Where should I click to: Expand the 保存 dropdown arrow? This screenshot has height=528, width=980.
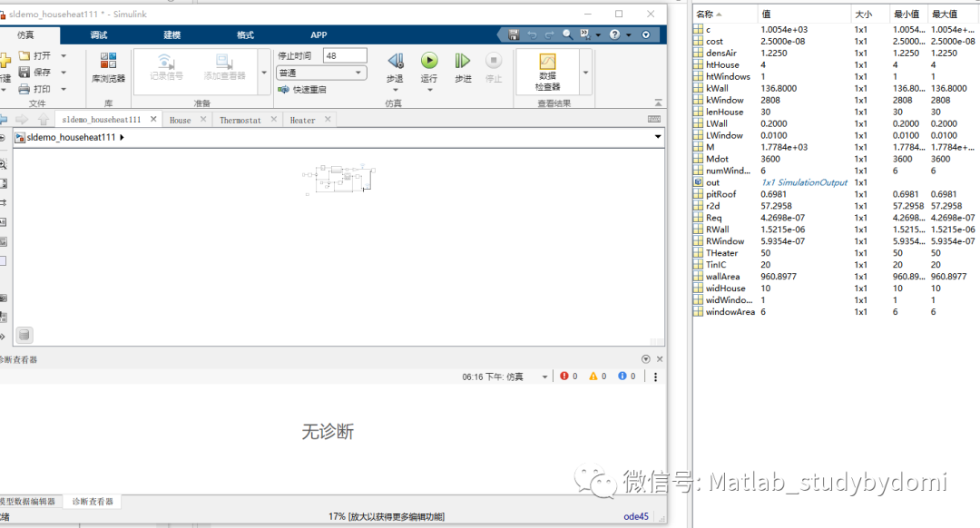[64, 73]
